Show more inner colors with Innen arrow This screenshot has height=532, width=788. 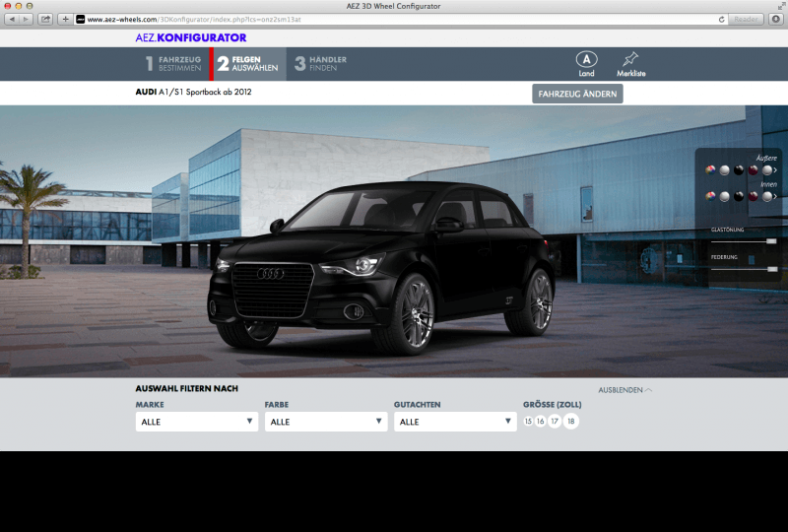pos(775,196)
